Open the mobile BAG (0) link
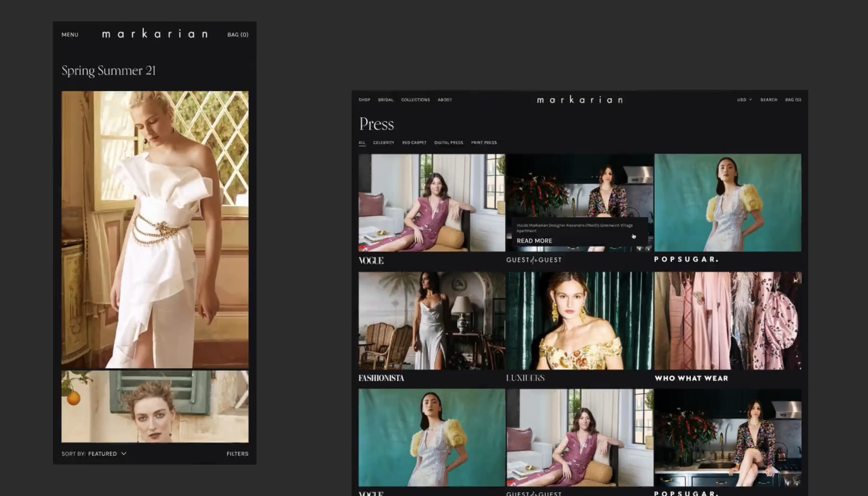 point(238,34)
